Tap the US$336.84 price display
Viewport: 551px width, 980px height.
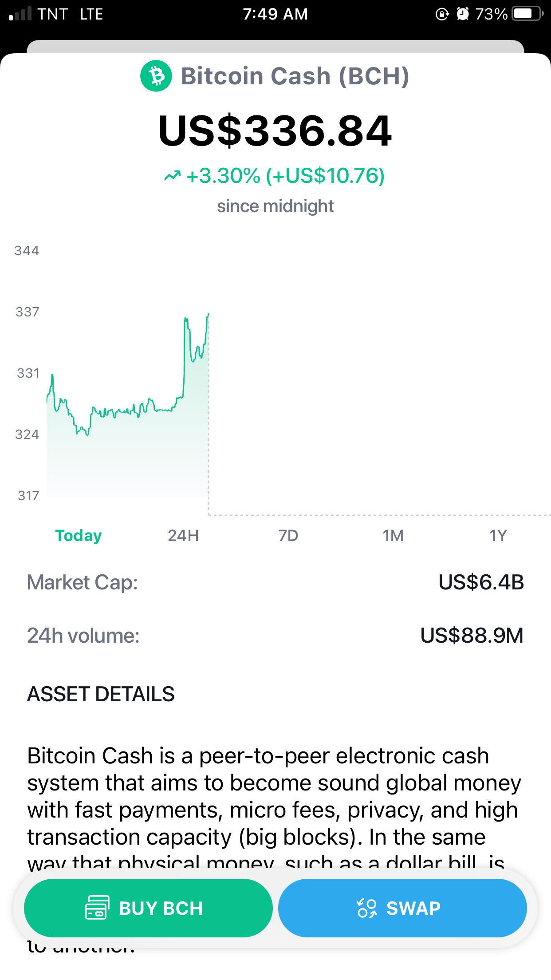[x=275, y=130]
